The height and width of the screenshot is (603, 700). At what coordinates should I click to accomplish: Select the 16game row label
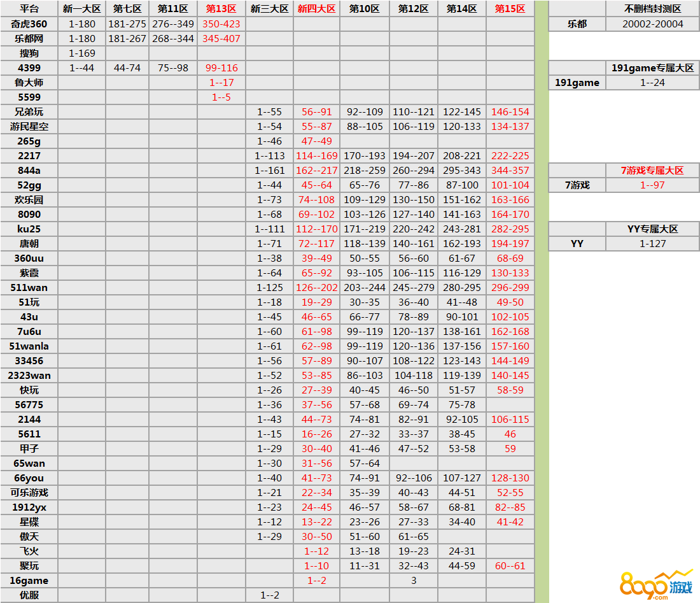point(29,581)
